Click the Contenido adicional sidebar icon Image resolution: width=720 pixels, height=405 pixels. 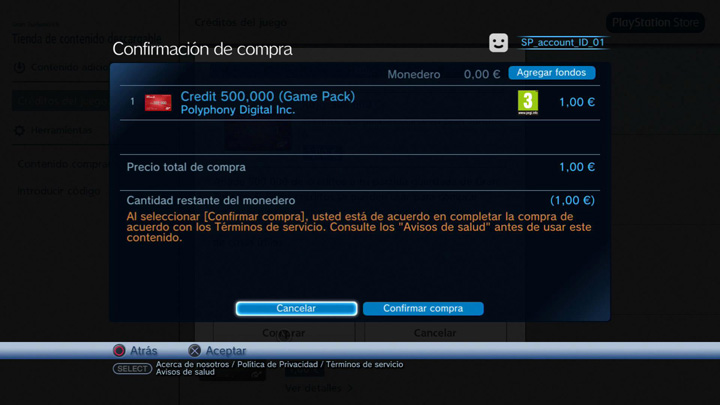19,67
